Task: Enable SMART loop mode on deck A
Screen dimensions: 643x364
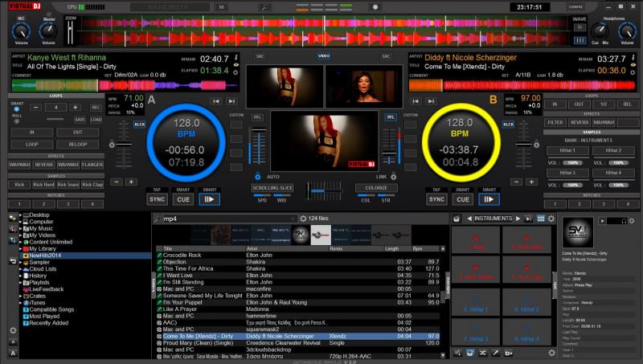Action: pyautogui.click(x=17, y=109)
